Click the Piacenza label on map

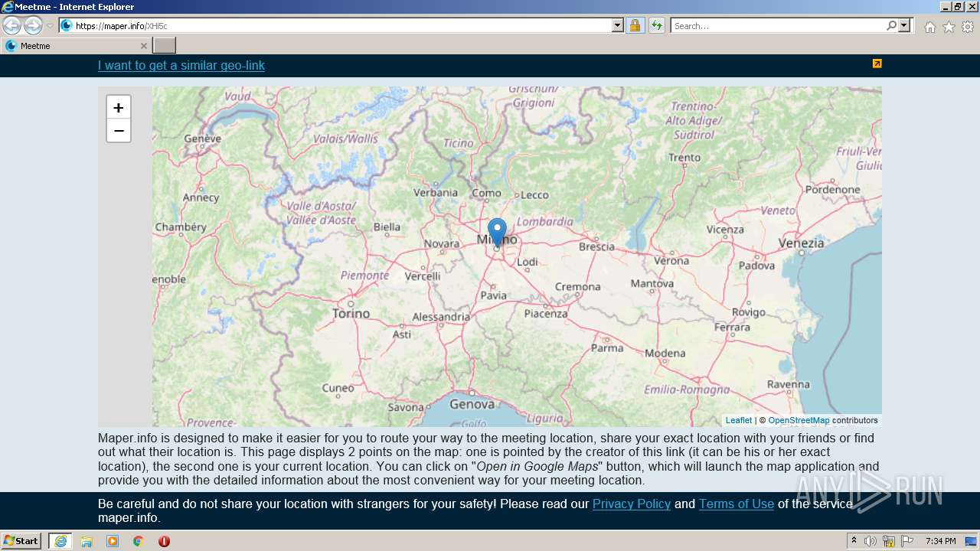click(546, 313)
